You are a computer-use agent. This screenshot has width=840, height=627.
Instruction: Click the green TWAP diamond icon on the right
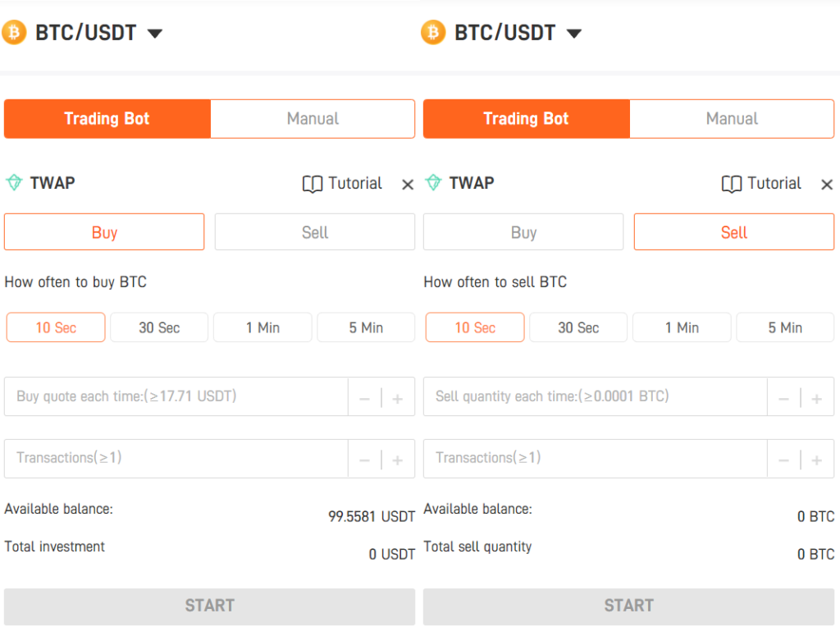432,183
